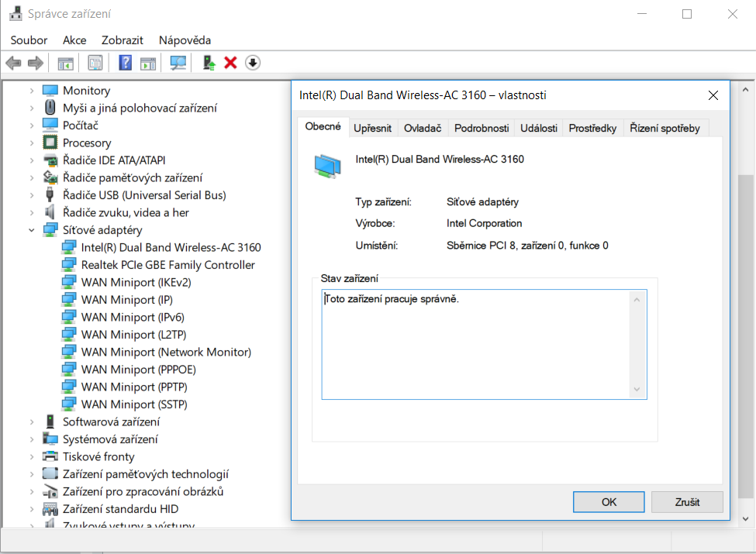Open Properties via the toolbar icon
The height and width of the screenshot is (554, 756).
click(95, 63)
